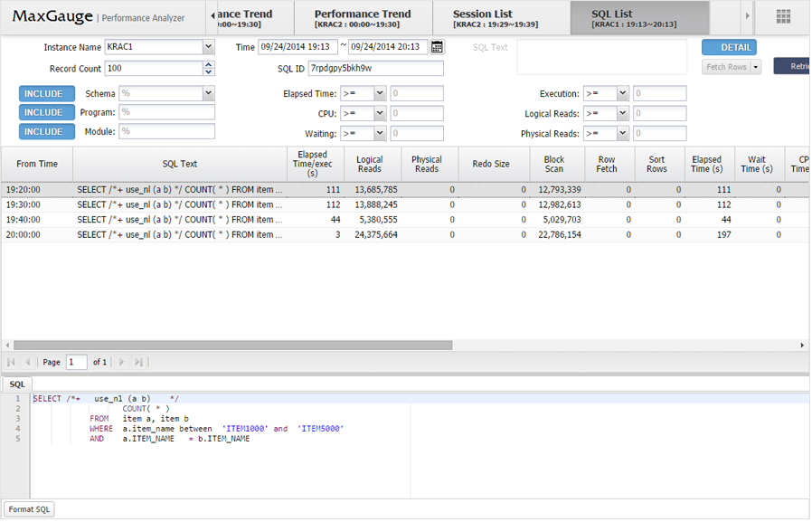This screenshot has width=812, height=522.
Task: Select the 19:40:00 row
Action: point(405,220)
